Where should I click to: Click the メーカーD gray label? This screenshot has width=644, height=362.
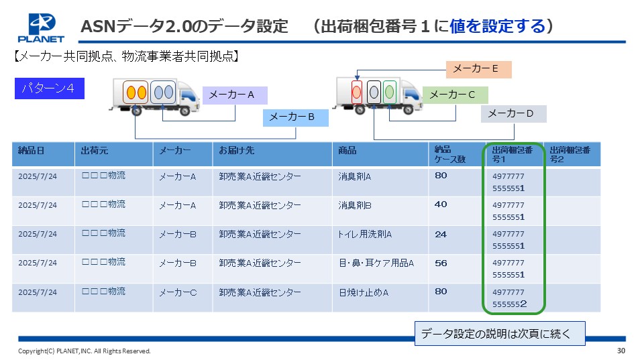tap(513, 114)
